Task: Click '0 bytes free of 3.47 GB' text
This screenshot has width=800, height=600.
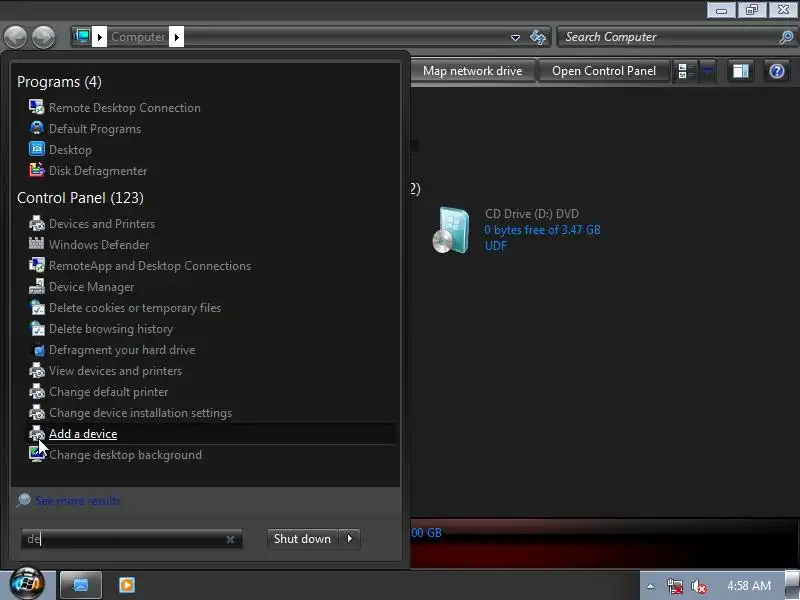Action: pyautogui.click(x=542, y=230)
